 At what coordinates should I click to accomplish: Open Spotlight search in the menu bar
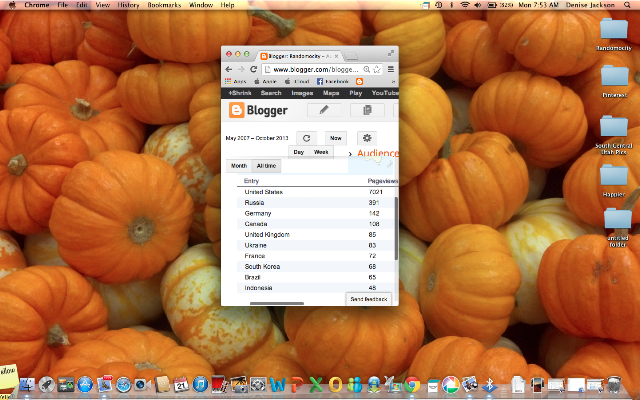click(x=627, y=5)
